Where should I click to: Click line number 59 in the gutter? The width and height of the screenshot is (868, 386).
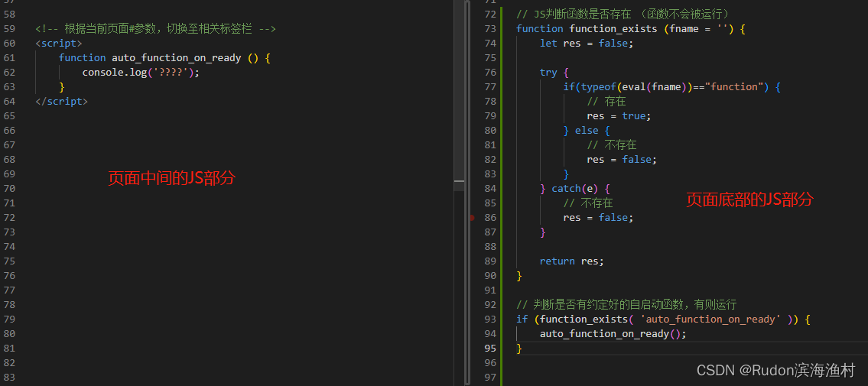(x=9, y=29)
